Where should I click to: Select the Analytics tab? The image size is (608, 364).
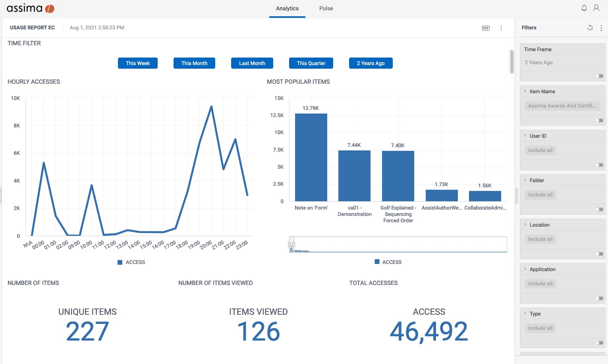(287, 8)
